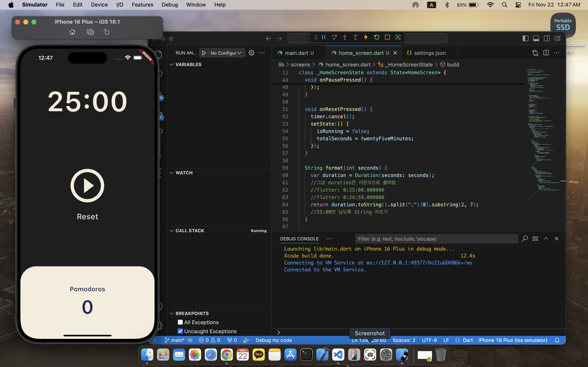Uncheck the Uncaught Exceptions checkbox
588x367 pixels.
180,331
